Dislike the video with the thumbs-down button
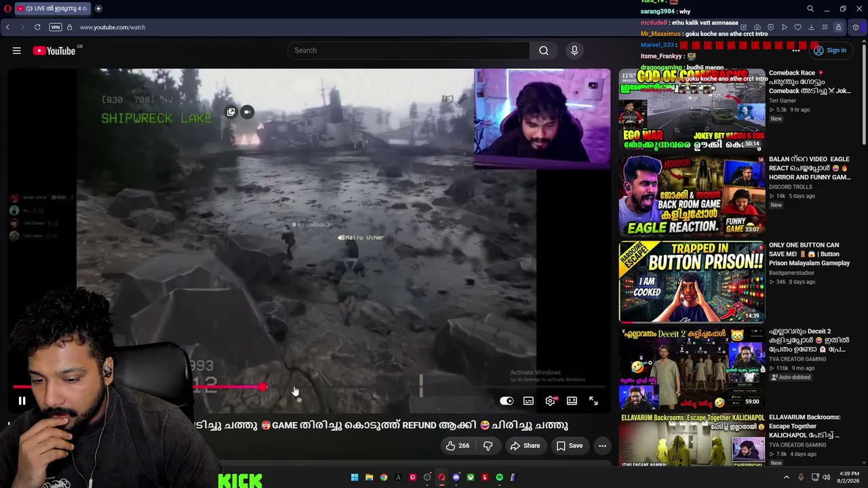Screen dimensions: 868x488 (488, 446)
